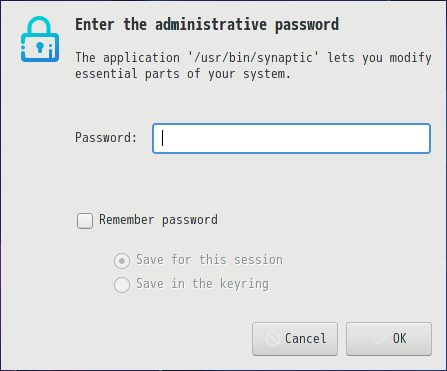
Task: Select the Save in the keyring radio
Action: coord(122,285)
